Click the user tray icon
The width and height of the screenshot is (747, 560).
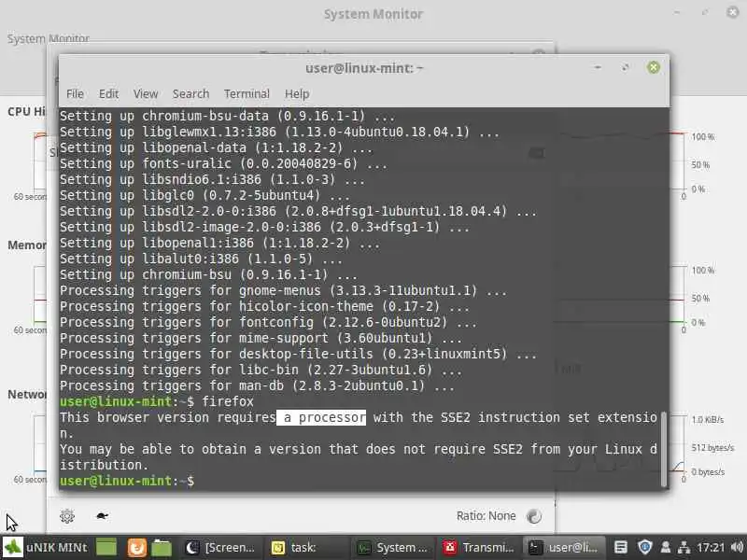[666, 548]
